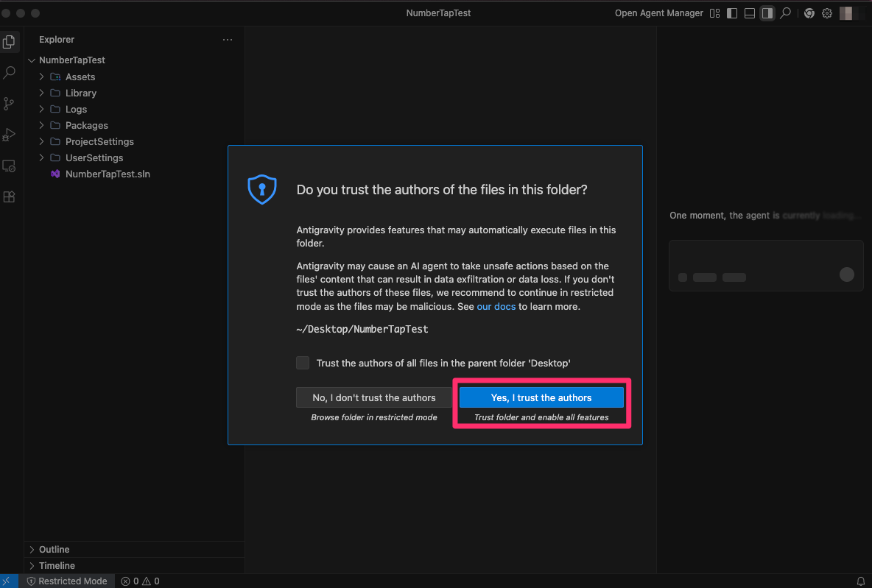Expand the Assets folder chevron

pos(41,77)
